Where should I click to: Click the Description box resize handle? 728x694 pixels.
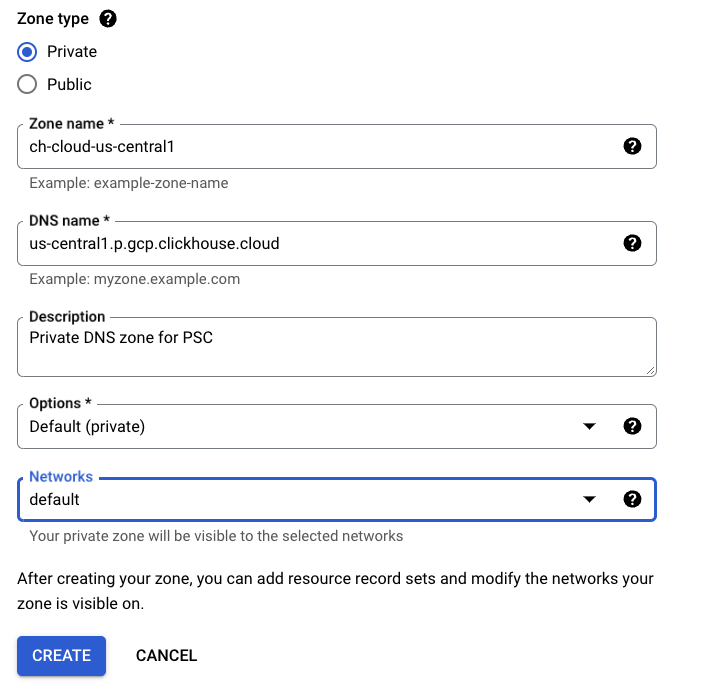tap(650, 369)
